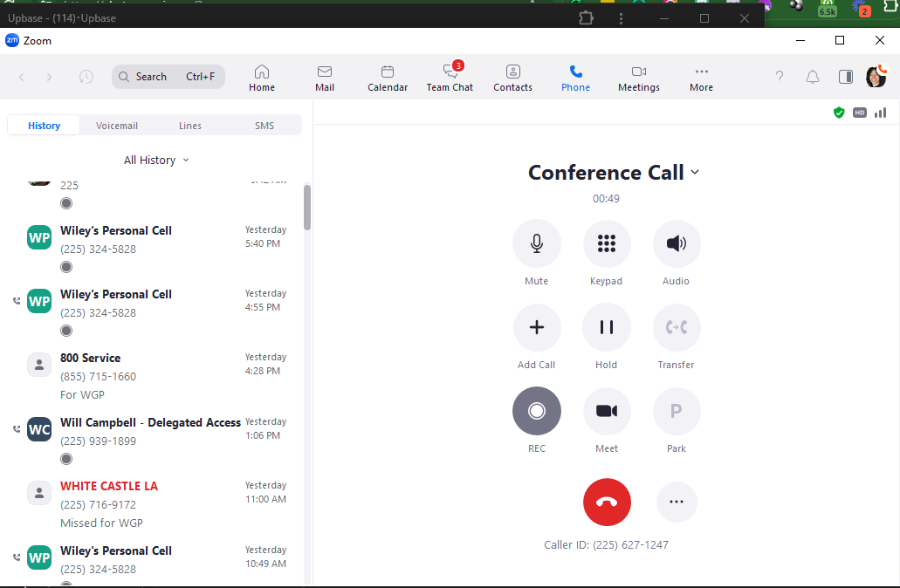Open the More options menu on the call
The width and height of the screenshot is (900, 588).
click(x=676, y=502)
